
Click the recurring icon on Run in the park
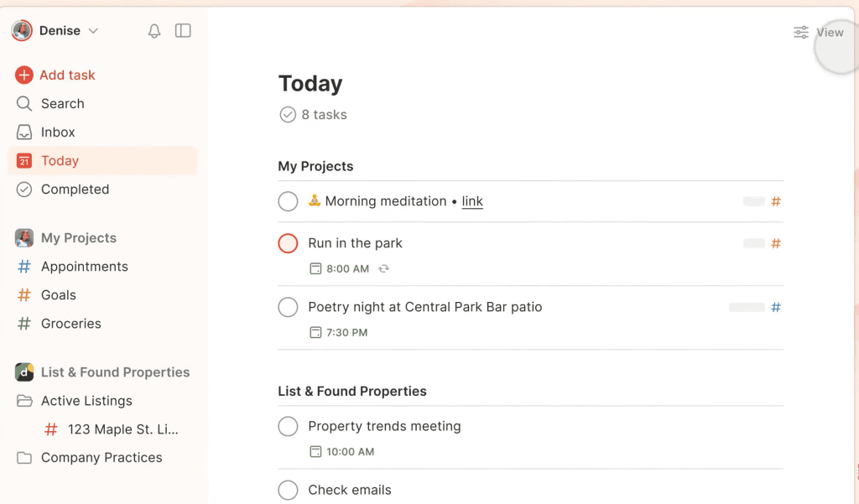[384, 269]
